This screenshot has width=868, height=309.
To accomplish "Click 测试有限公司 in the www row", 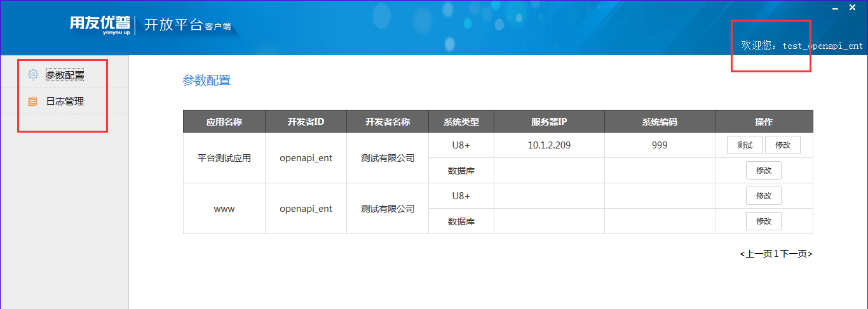I will coord(388,209).
